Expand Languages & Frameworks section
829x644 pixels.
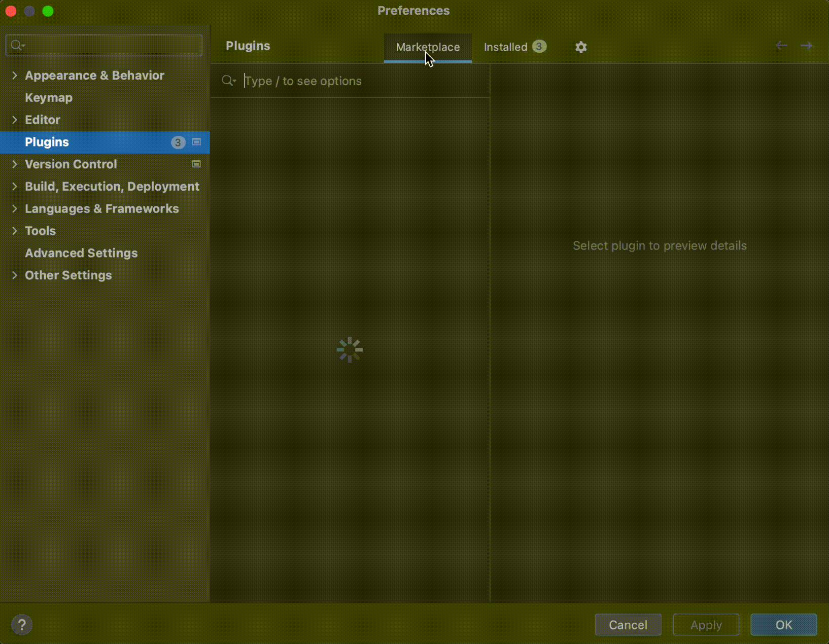coord(15,208)
